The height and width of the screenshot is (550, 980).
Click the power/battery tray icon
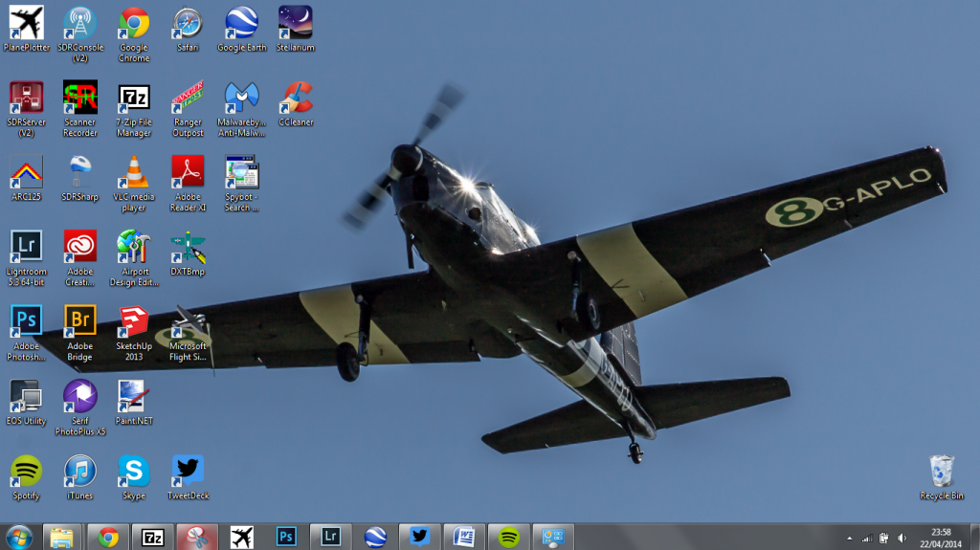883,539
